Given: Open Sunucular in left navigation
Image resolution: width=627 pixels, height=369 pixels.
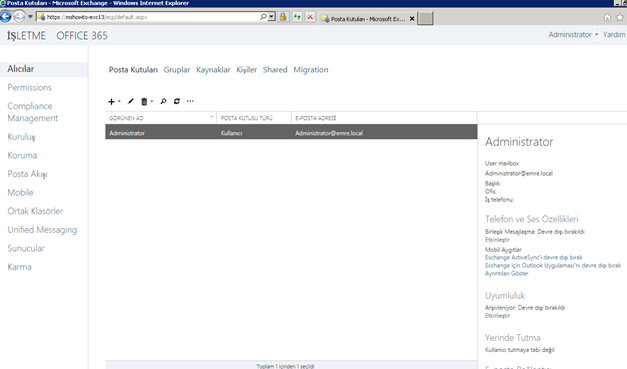Looking at the screenshot, I should point(26,248).
